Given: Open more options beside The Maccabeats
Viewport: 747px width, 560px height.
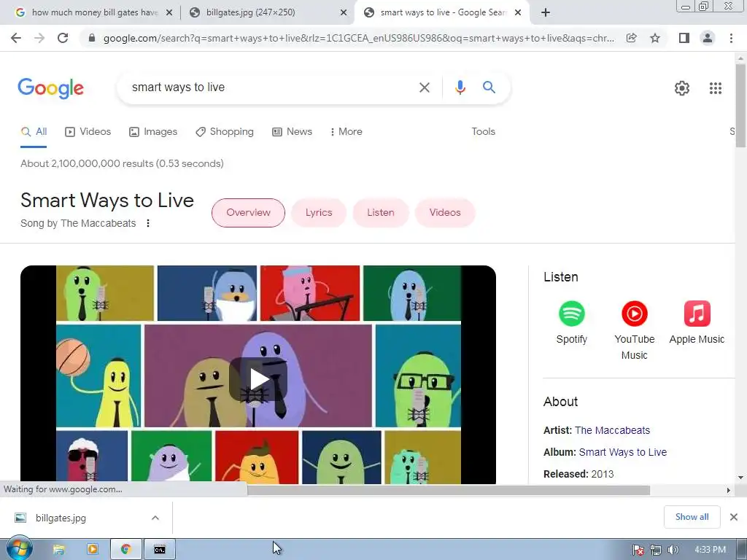Looking at the screenshot, I should tap(148, 223).
